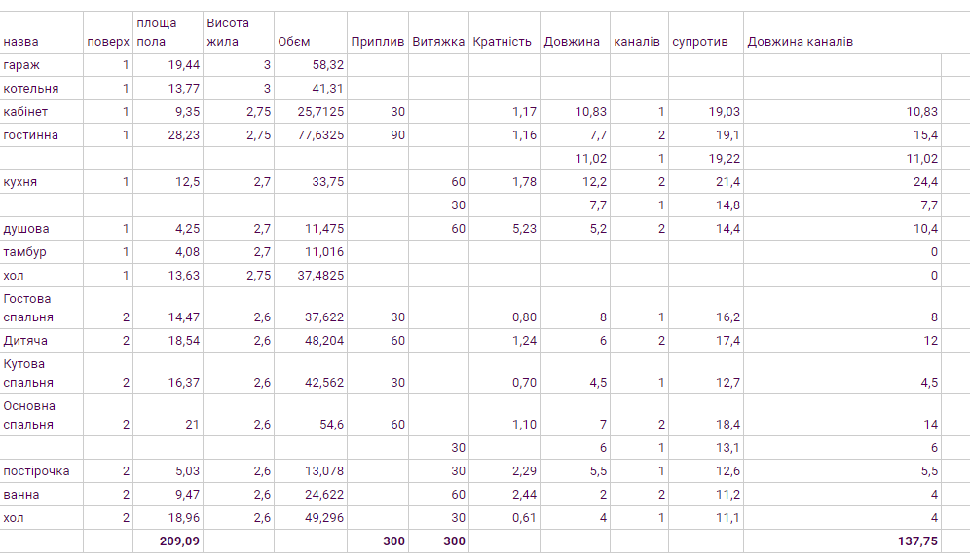Select the 'гостинна' cell
Image resolution: width=970 pixels, height=560 pixels.
(42, 135)
